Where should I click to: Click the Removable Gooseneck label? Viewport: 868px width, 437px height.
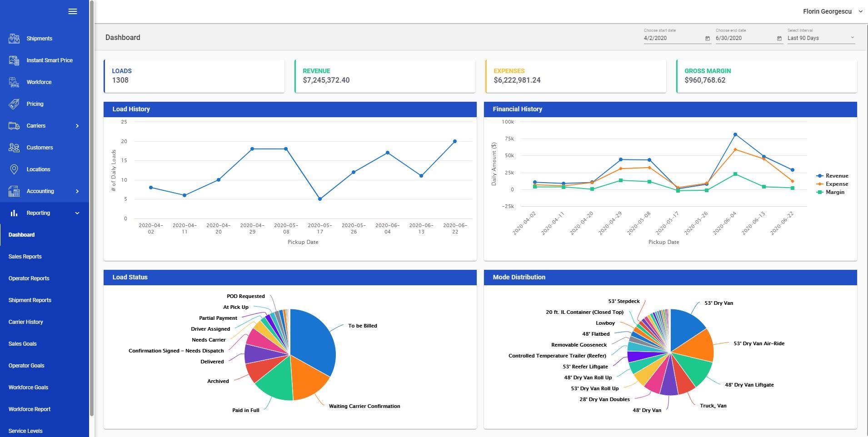(579, 345)
